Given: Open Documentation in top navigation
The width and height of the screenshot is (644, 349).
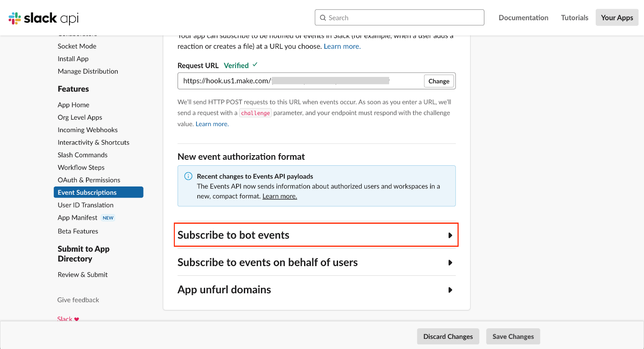Looking at the screenshot, I should pos(523,17).
